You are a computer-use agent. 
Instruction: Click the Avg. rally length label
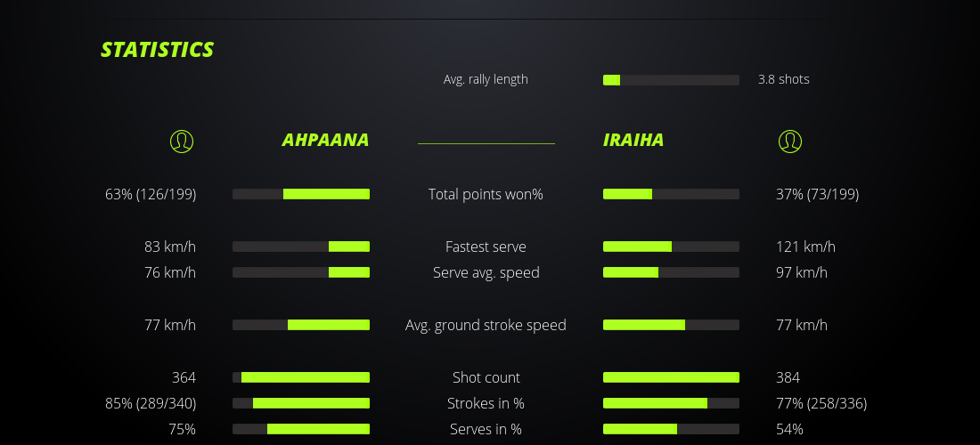(x=486, y=79)
